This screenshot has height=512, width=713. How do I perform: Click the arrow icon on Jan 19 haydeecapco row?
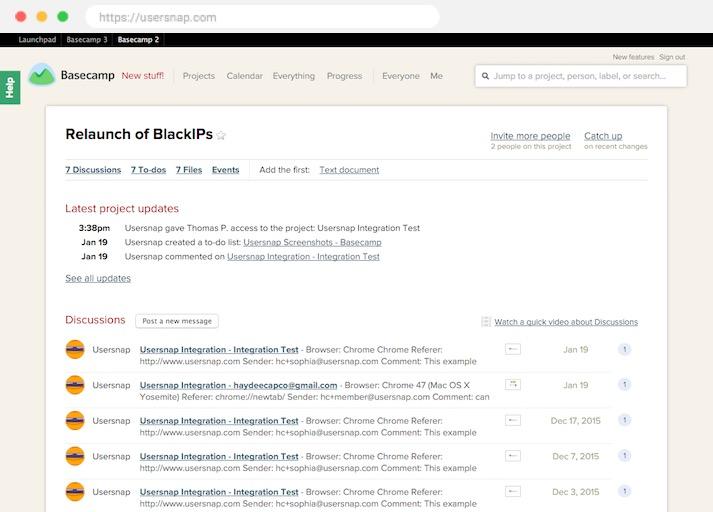pyautogui.click(x=513, y=385)
